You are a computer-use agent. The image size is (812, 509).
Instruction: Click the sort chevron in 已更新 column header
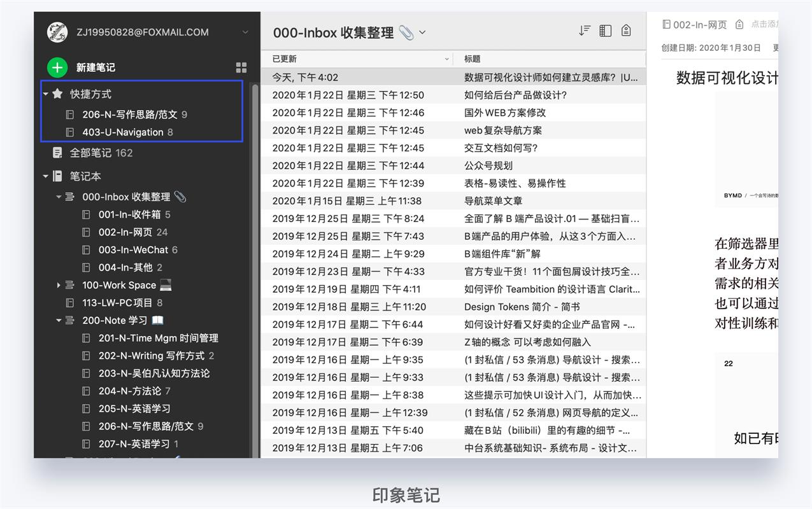(x=446, y=59)
